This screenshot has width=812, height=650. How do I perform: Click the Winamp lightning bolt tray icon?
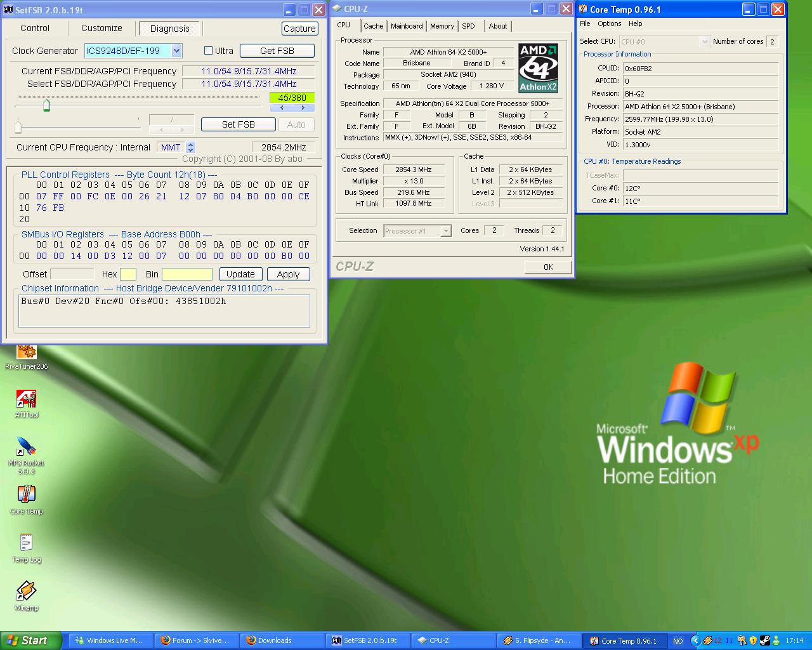coord(708,640)
